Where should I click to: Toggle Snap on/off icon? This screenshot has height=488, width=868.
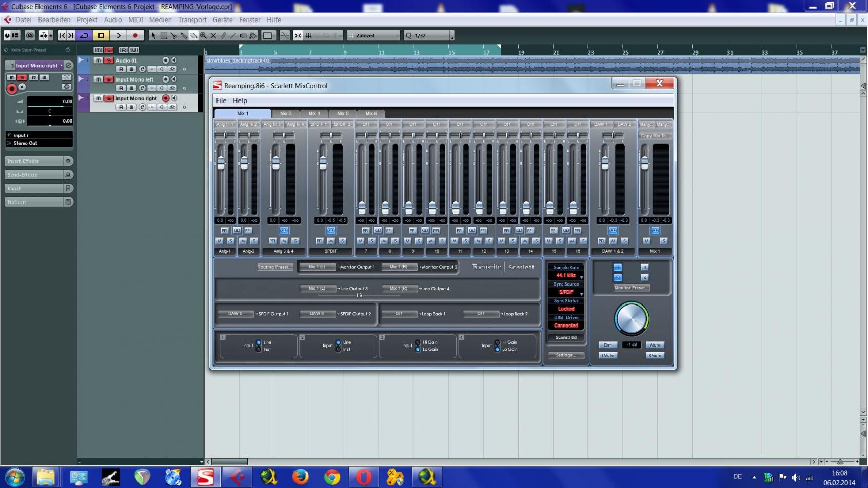pos(298,35)
